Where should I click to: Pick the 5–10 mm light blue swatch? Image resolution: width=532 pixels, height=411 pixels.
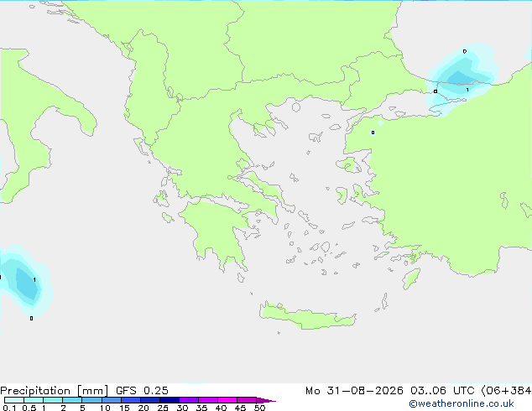click(x=91, y=400)
